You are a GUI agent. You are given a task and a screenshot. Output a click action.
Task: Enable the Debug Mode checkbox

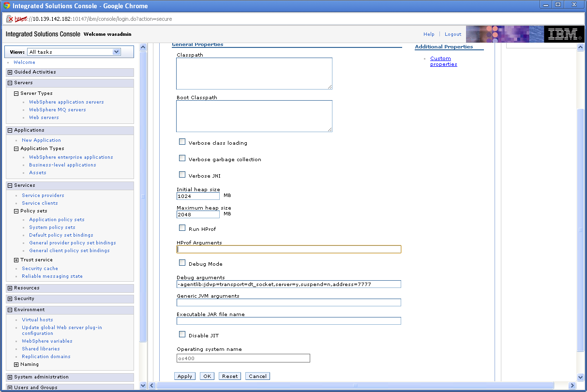point(182,263)
